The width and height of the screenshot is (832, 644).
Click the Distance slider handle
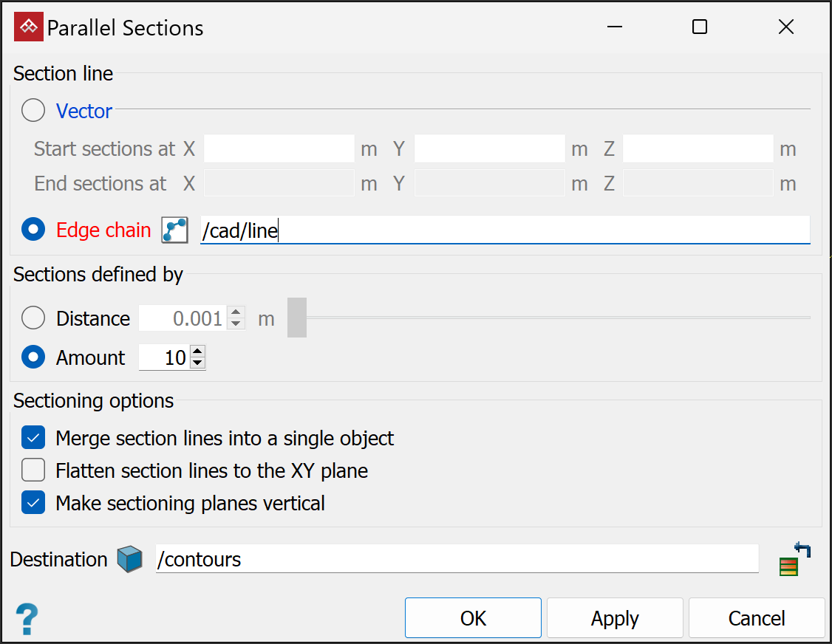point(297,318)
